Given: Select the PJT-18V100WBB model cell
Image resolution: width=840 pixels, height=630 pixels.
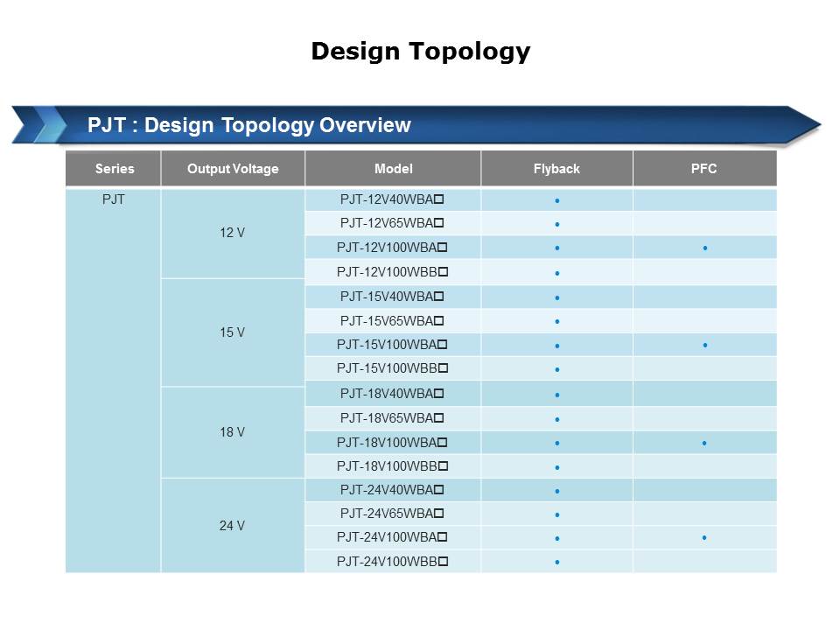Looking at the screenshot, I should 392,465.
